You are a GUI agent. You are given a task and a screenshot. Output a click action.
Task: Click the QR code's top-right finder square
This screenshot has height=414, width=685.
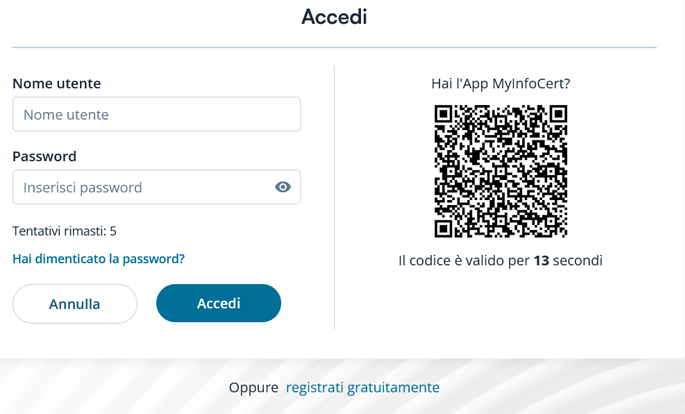[558, 114]
